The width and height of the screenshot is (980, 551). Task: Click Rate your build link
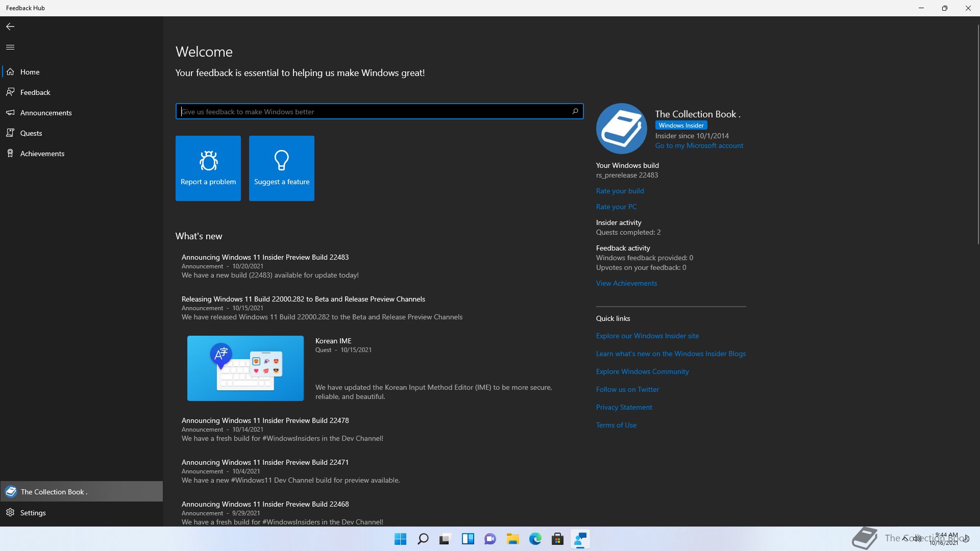coord(620,191)
